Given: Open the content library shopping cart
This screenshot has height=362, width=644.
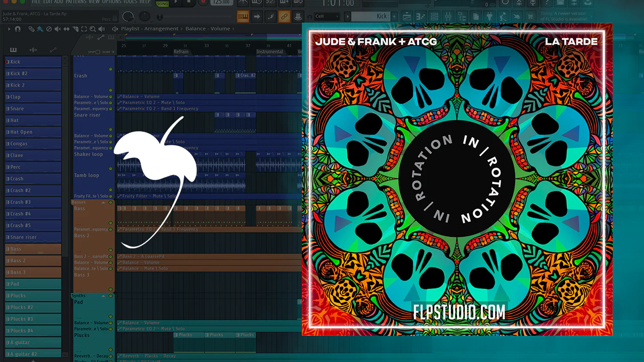Looking at the screenshot, I should (530, 17).
